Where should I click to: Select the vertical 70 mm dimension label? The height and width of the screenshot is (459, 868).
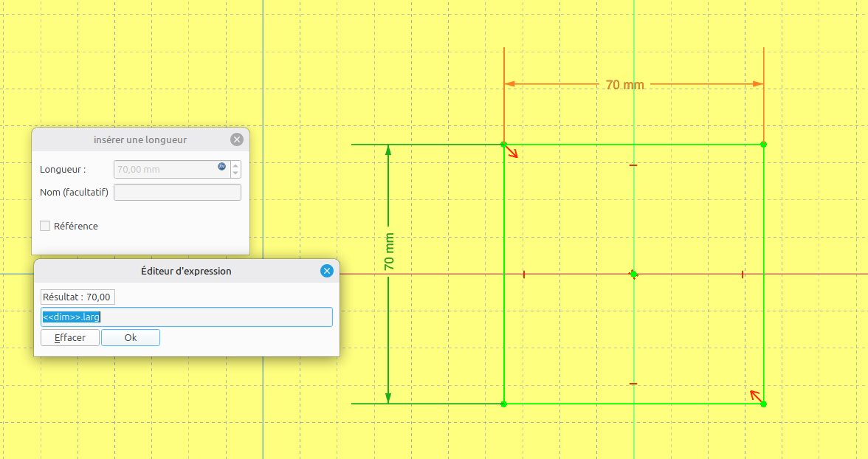(389, 251)
